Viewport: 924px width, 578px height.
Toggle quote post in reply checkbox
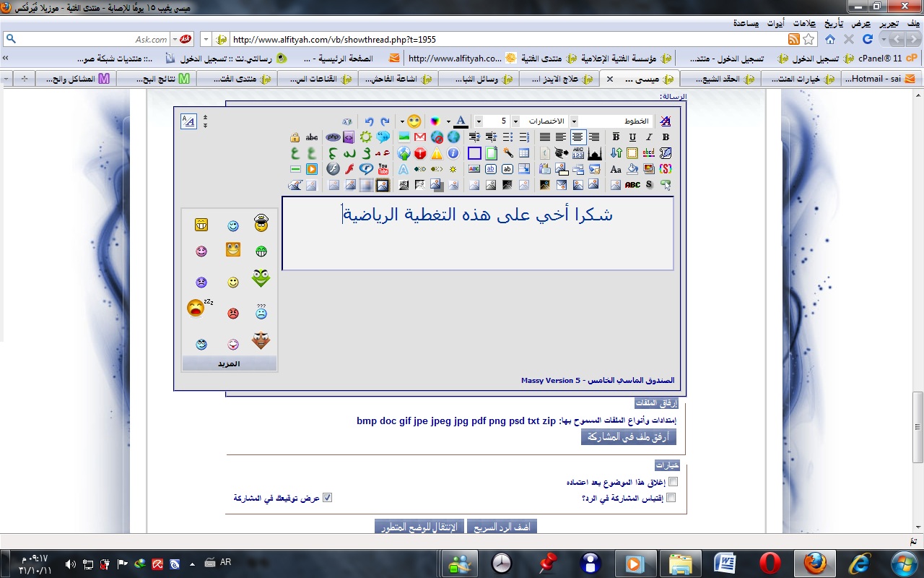point(673,498)
